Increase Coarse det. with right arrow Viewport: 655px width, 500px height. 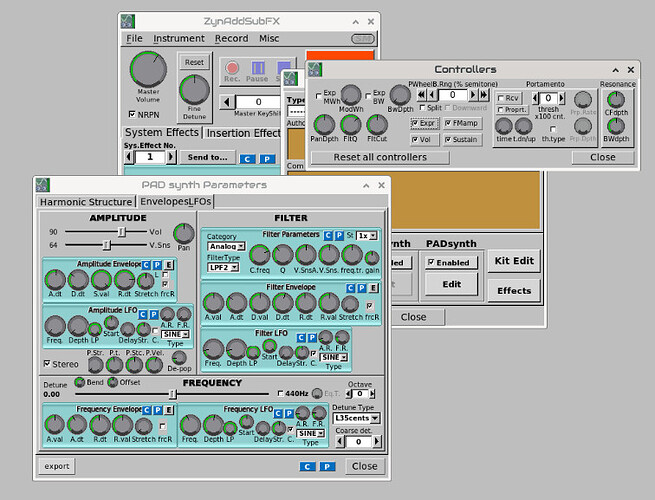click(x=377, y=442)
